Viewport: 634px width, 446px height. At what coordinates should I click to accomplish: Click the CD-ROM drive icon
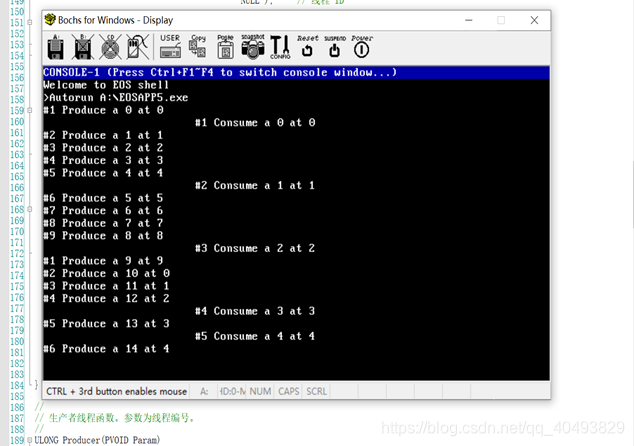[x=110, y=47]
